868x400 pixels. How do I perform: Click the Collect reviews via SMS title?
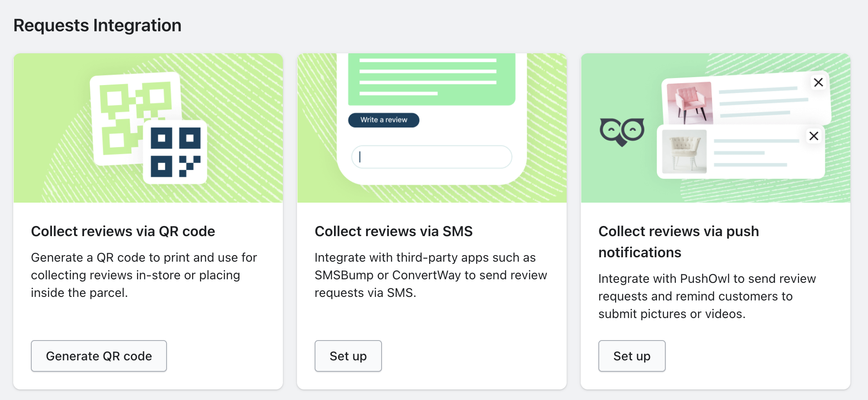click(x=393, y=231)
